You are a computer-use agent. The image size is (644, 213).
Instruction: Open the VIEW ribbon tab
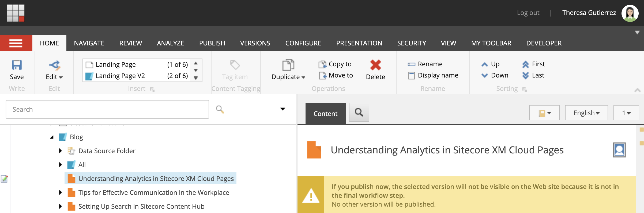point(449,43)
